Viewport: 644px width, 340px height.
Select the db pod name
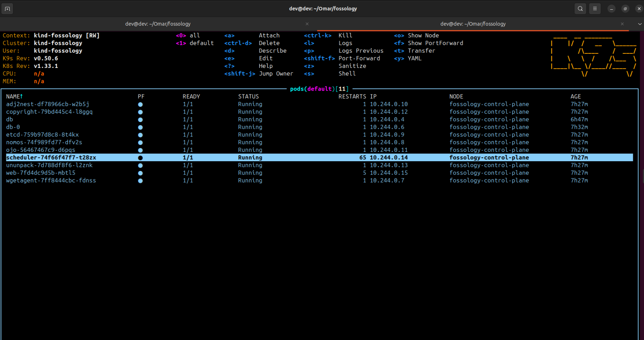pyautogui.click(x=9, y=119)
